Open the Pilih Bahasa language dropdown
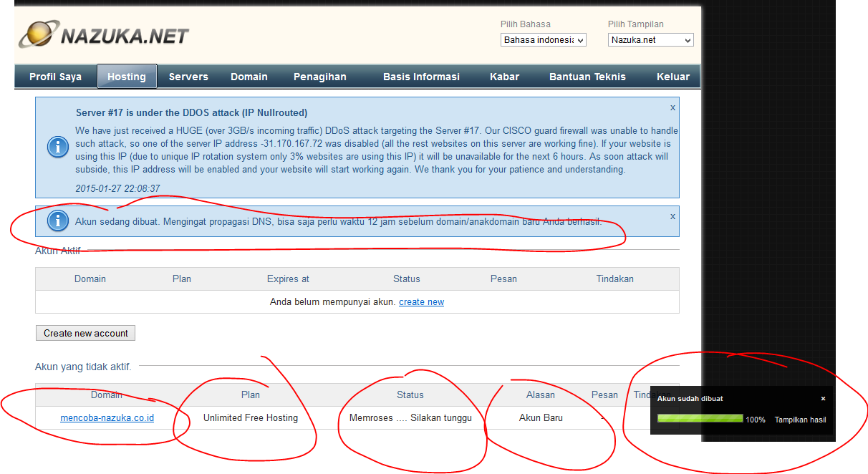This screenshot has width=868, height=474. tap(543, 40)
